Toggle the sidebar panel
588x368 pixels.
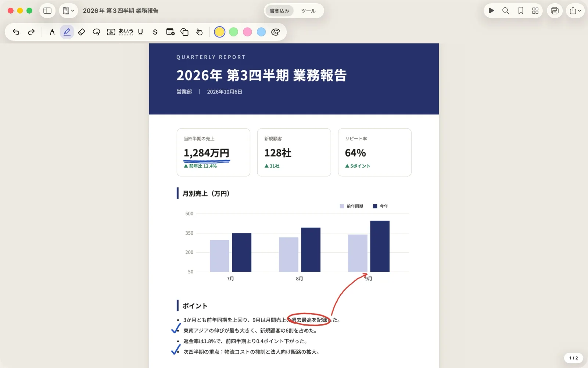47,11
